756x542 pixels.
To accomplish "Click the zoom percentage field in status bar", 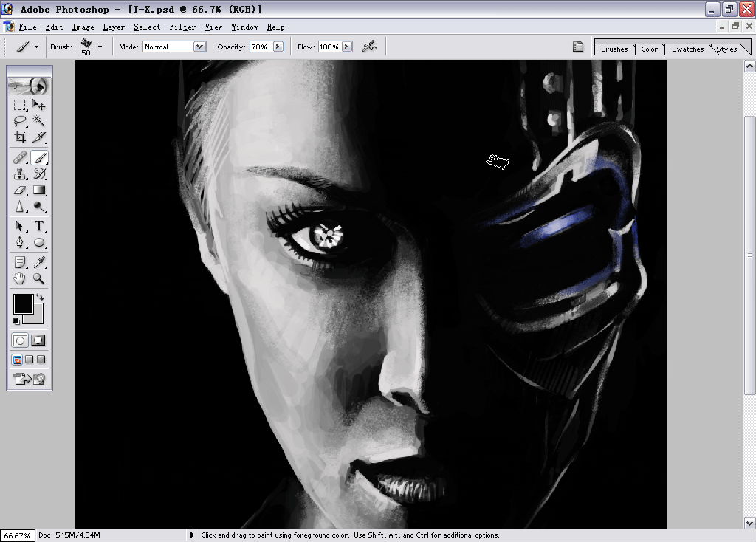I will tap(18, 535).
